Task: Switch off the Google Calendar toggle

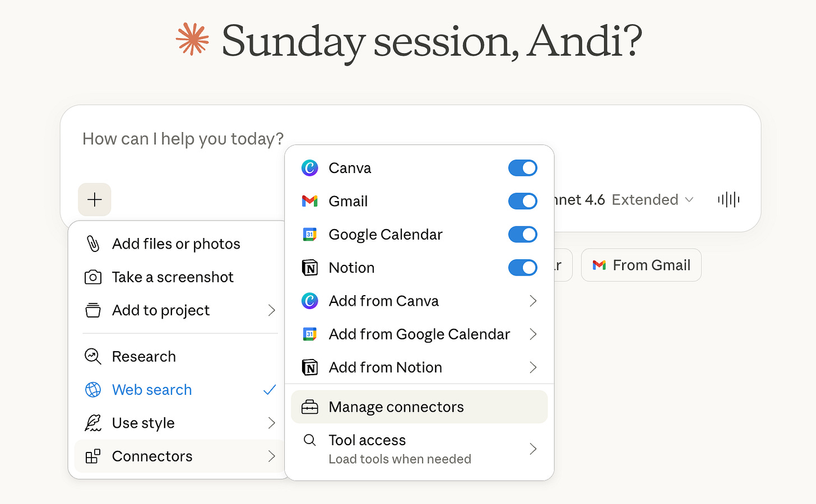Action: click(522, 235)
